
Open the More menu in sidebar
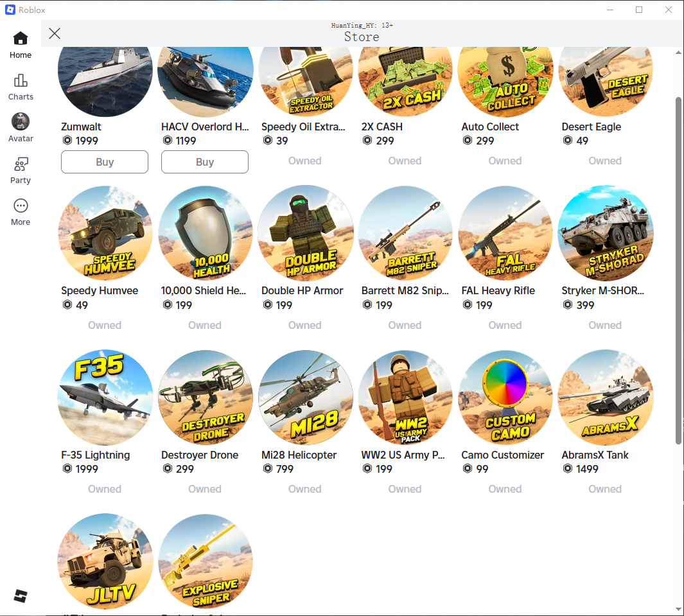[21, 213]
